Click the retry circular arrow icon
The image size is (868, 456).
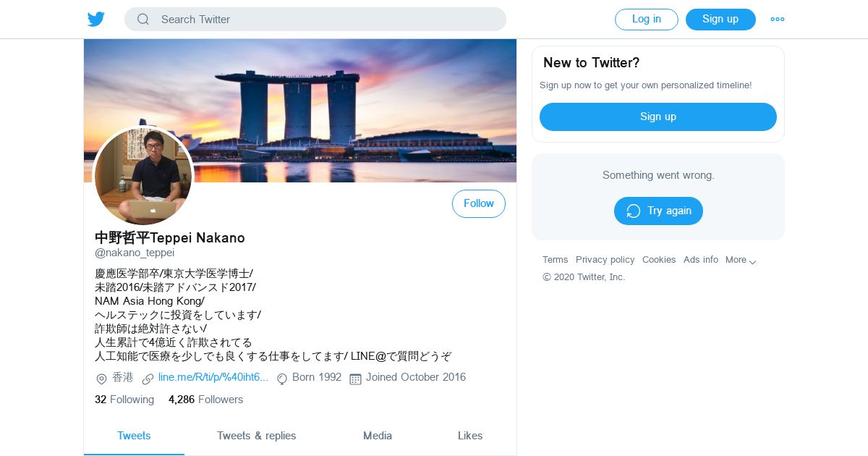tap(634, 211)
